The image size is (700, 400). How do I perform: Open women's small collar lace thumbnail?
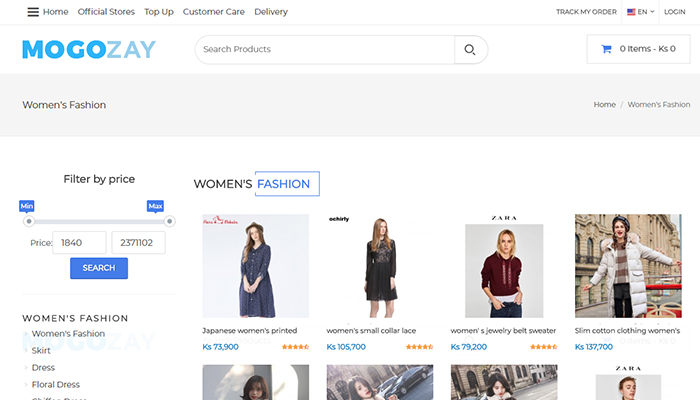pos(379,266)
